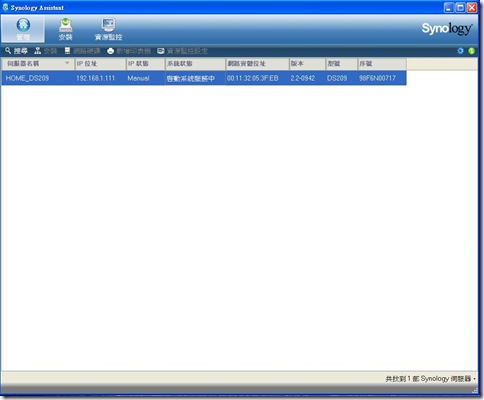
Task: Click the 序號 (serial) column header
Action: (x=382, y=63)
